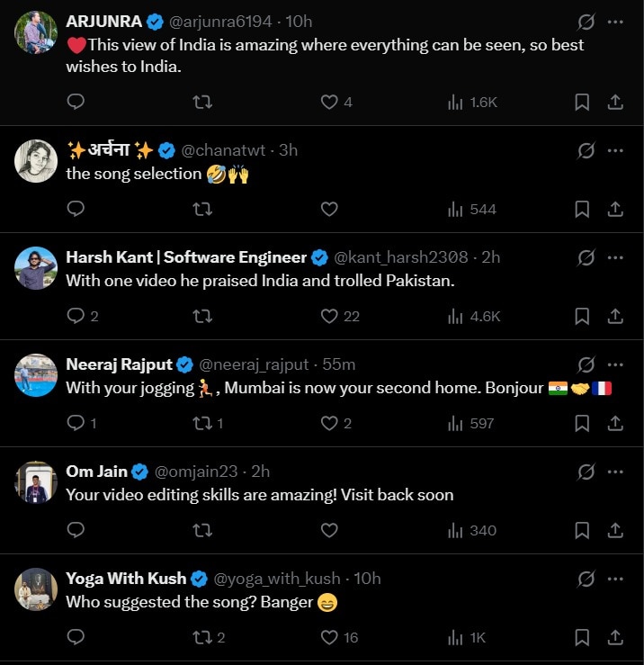Click the 10h timestamp on ARJUNRA's tweet
644x665 pixels.
299,22
